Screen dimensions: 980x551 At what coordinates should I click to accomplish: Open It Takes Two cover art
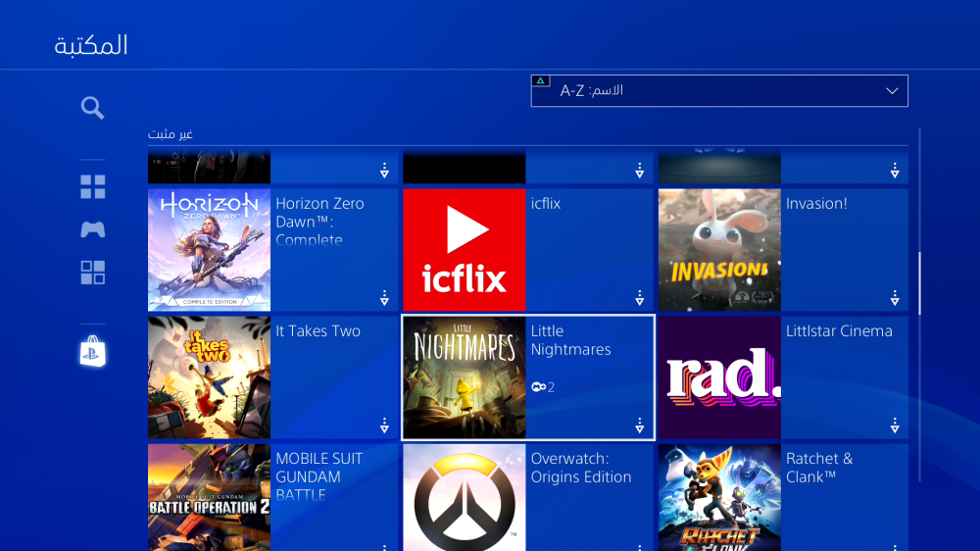point(210,377)
